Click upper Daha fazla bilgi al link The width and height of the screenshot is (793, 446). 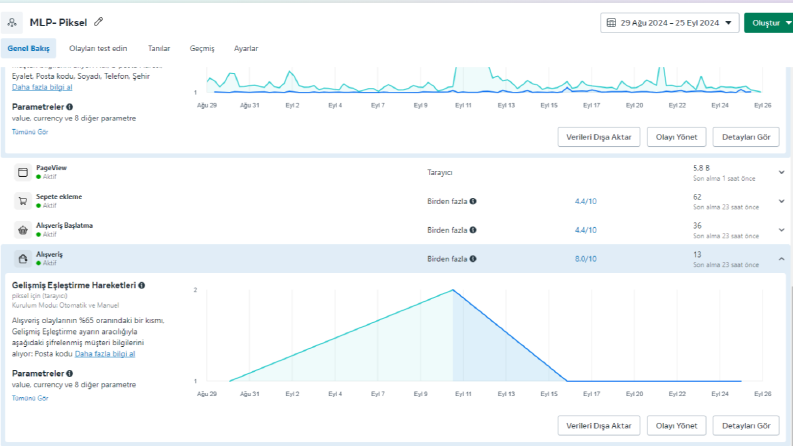coord(42,87)
